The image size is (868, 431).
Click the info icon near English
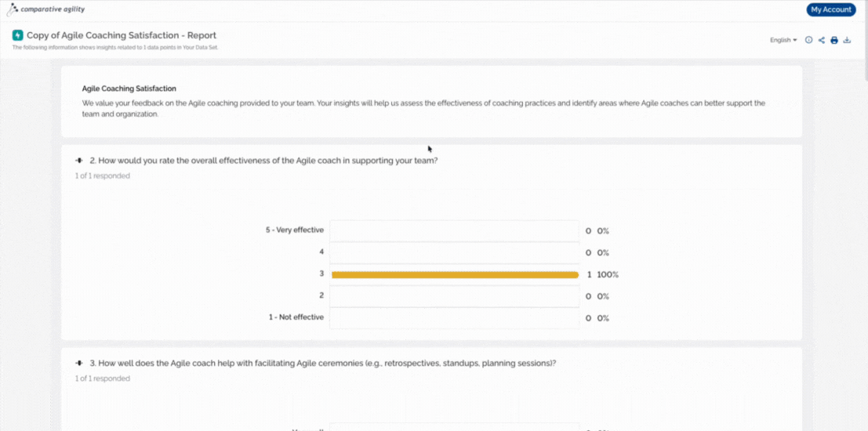point(808,40)
